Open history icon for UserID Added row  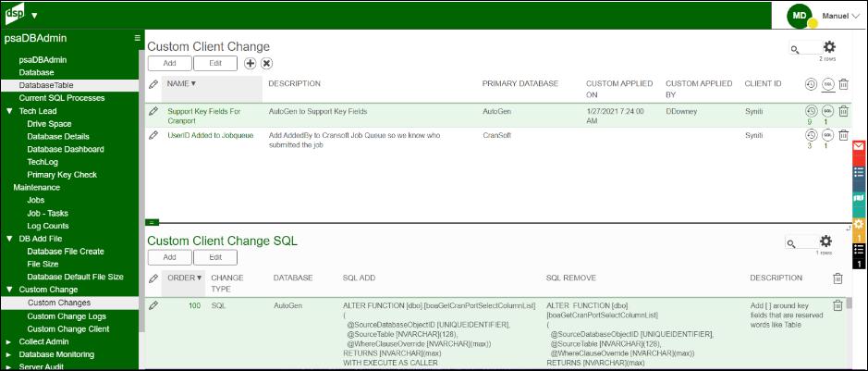811,134
